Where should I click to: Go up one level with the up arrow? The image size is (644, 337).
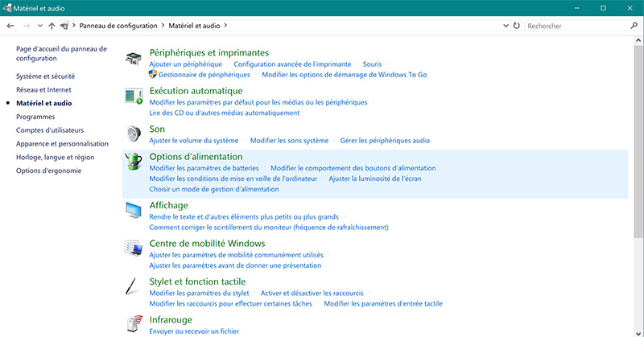52,26
